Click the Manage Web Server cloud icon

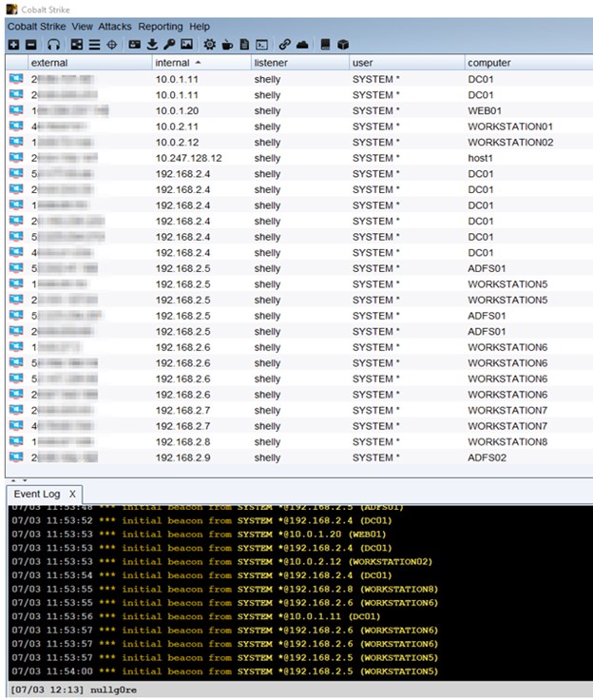pyautogui.click(x=302, y=45)
